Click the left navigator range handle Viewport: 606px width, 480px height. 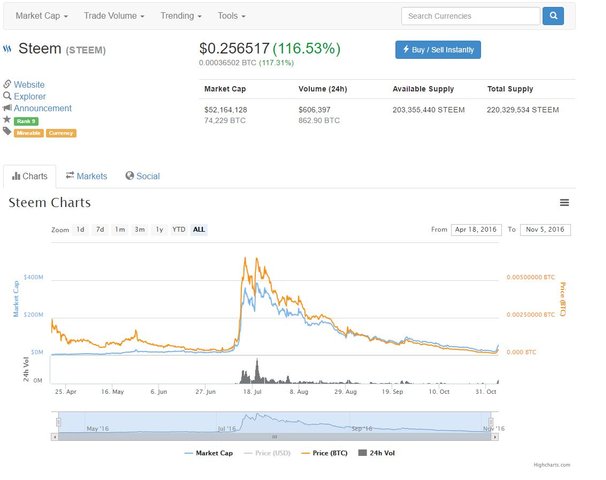[59, 422]
